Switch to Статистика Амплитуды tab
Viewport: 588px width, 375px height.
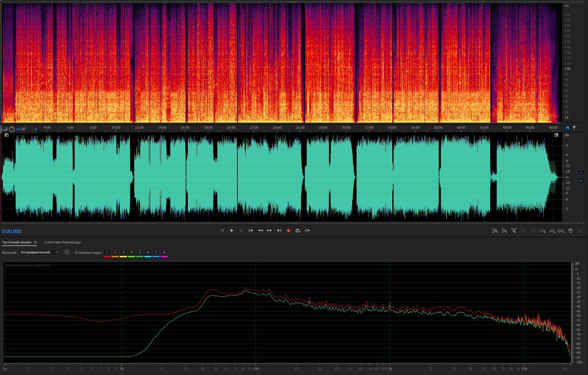tap(62, 242)
